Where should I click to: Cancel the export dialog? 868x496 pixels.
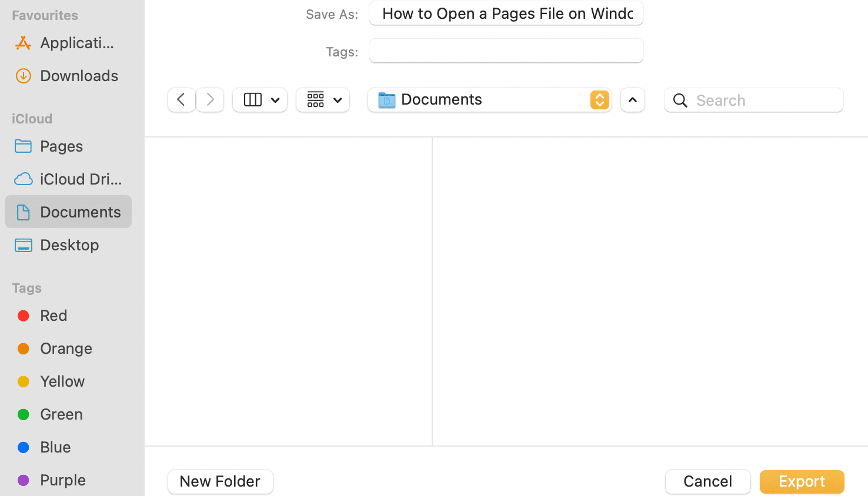[708, 481]
